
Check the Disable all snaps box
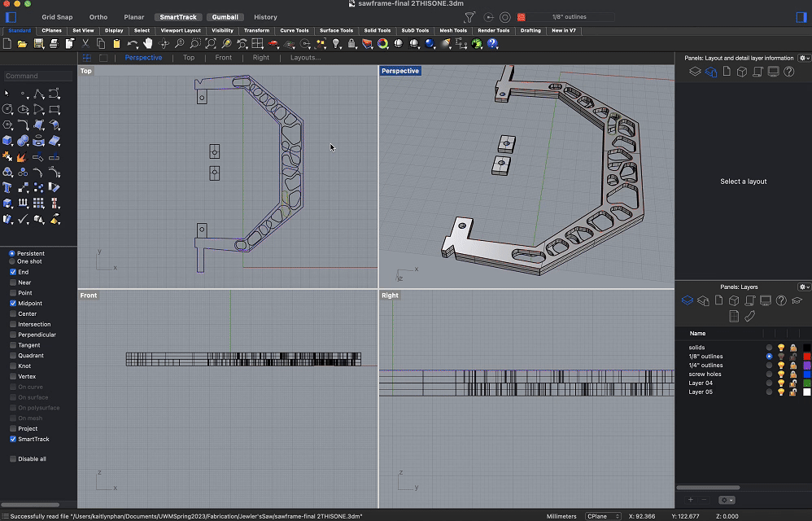[13, 459]
